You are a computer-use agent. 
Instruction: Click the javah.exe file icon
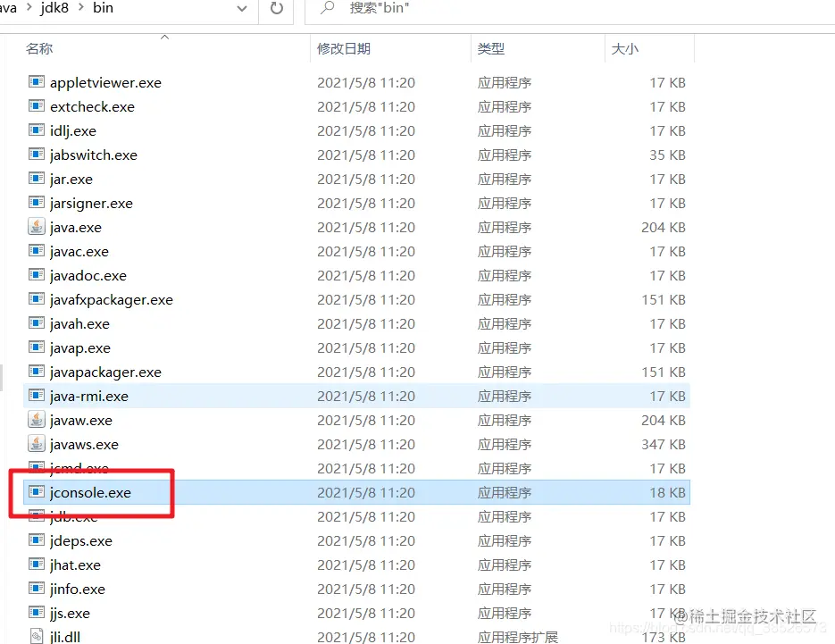(37, 322)
